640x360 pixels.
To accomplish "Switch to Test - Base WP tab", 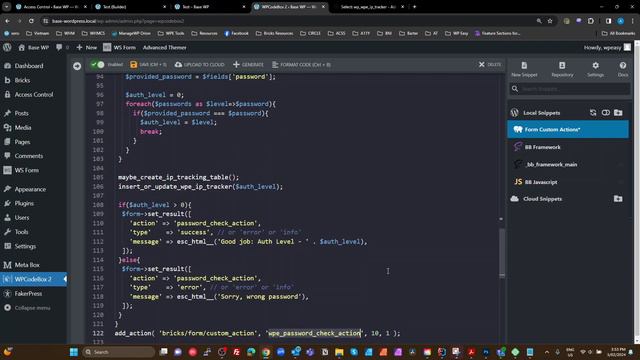I will (x=209, y=7).
